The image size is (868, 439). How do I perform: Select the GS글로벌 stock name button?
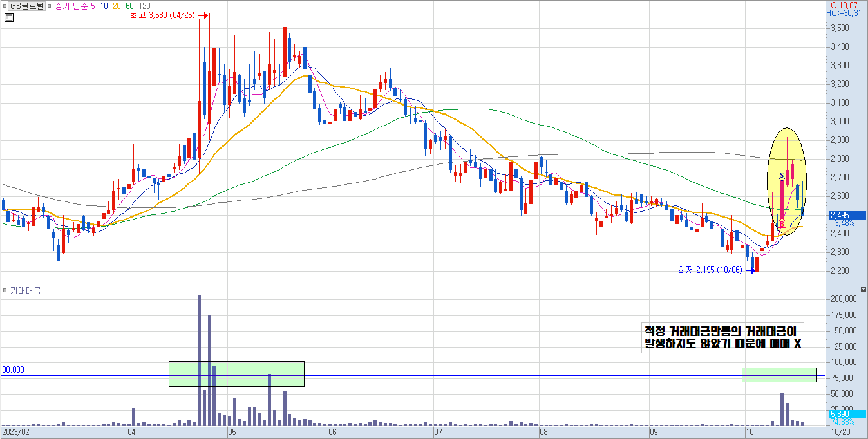[26, 6]
